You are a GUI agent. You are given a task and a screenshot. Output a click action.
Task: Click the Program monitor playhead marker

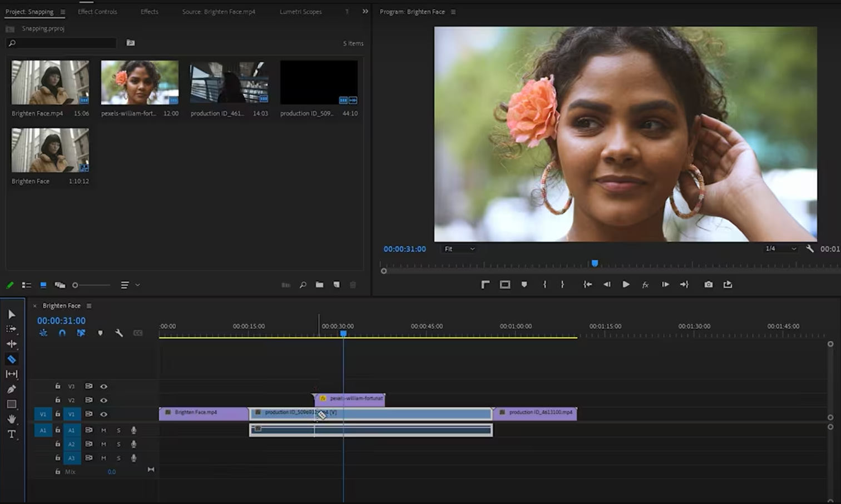click(x=595, y=263)
